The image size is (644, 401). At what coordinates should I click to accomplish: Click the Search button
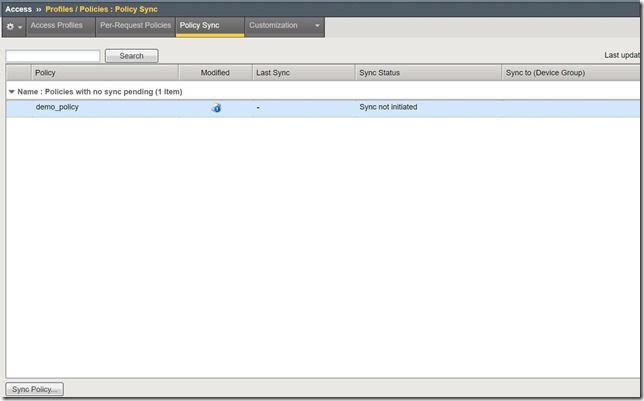tap(131, 56)
